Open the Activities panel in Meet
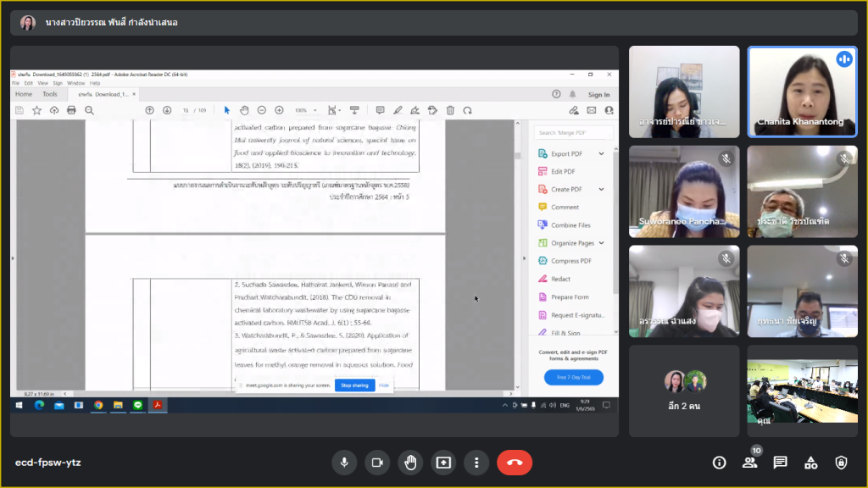 click(x=810, y=463)
